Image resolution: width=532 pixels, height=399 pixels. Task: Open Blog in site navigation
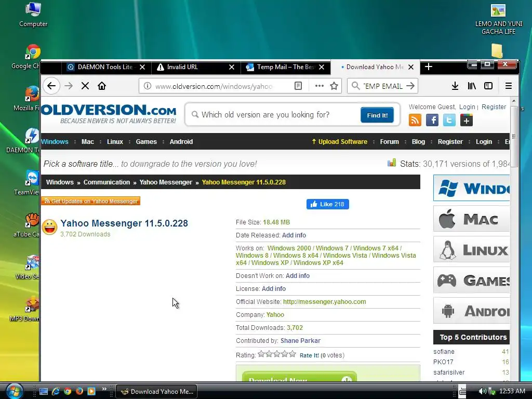[x=418, y=141]
